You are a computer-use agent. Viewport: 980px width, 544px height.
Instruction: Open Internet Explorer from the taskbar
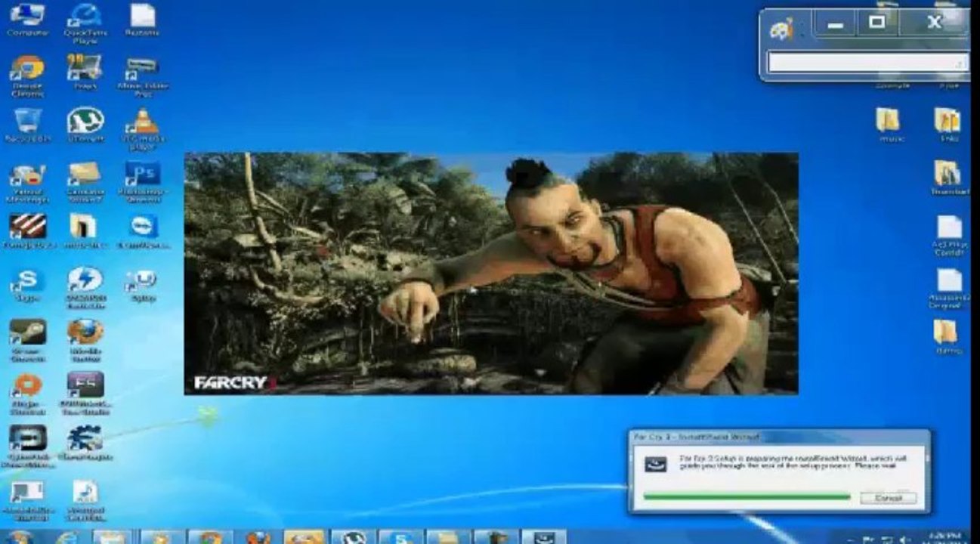point(66,537)
